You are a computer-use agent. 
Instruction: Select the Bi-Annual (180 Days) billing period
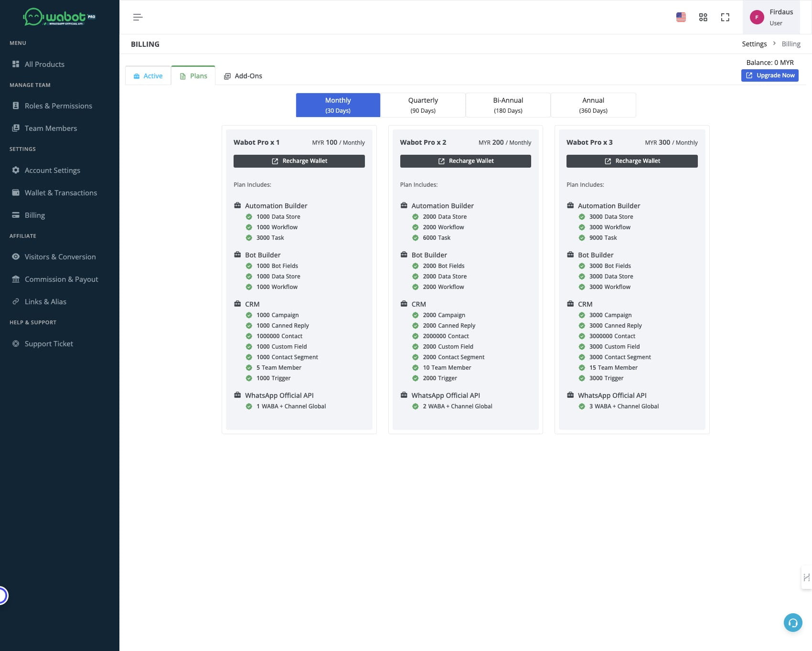point(508,105)
